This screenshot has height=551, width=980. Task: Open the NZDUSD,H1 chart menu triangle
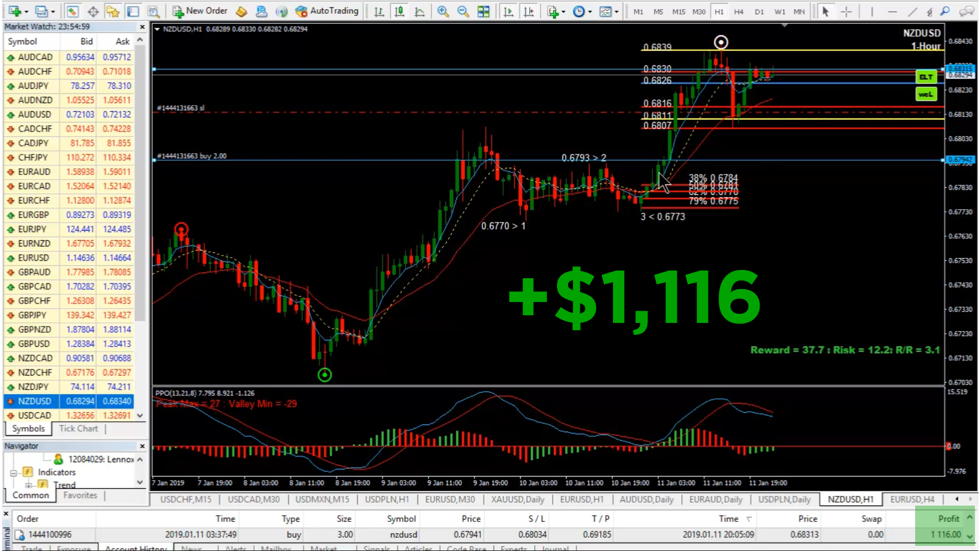tap(157, 29)
